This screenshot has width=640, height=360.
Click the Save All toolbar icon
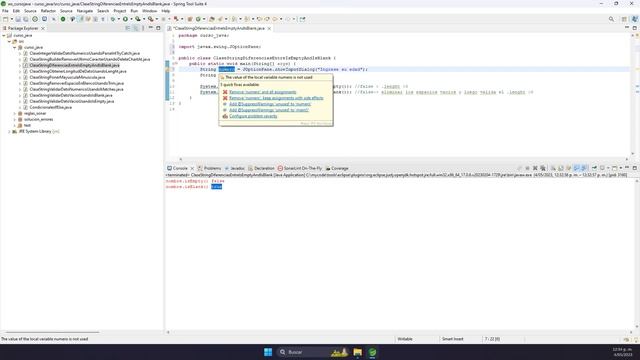26,19
